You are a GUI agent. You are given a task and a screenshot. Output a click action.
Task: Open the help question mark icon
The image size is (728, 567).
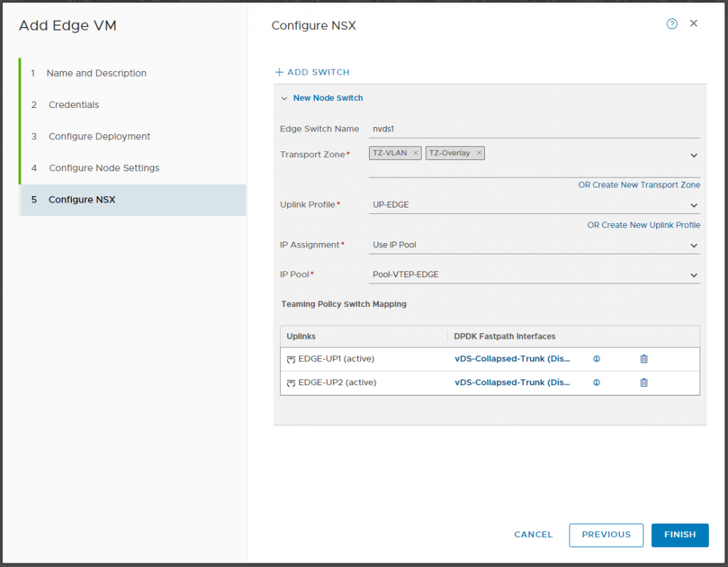[672, 24]
